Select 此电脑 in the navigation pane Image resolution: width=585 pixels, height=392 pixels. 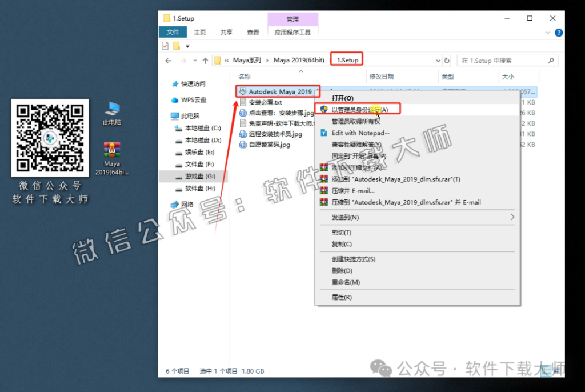click(x=185, y=116)
